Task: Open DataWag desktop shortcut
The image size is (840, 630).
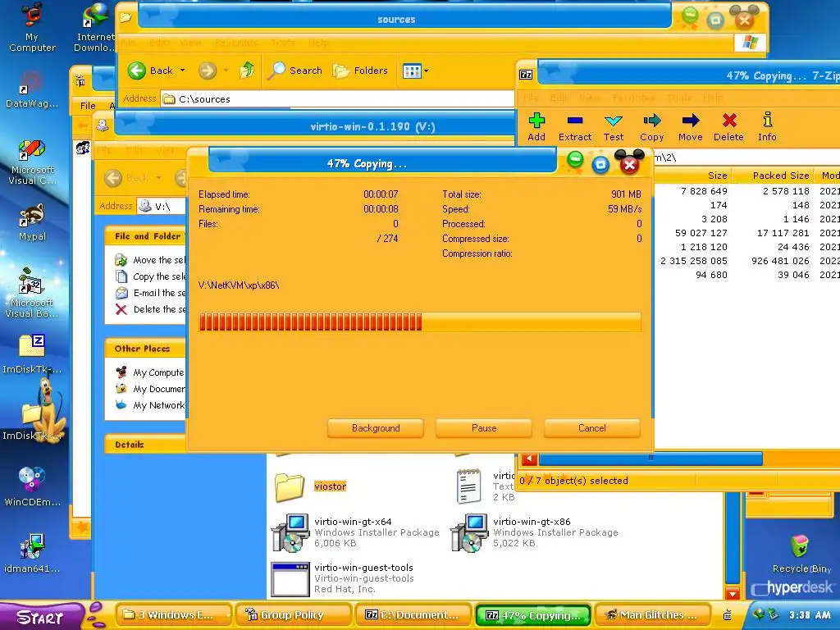Action: 32,90
